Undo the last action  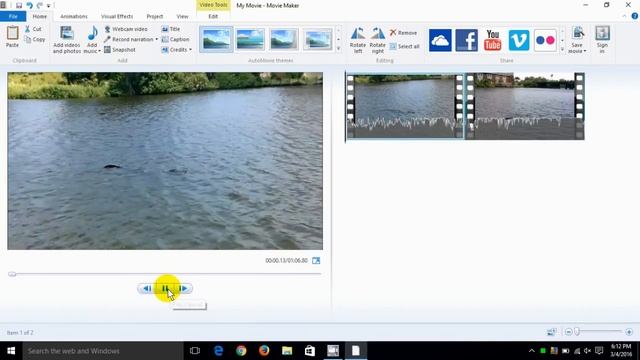click(x=29, y=5)
